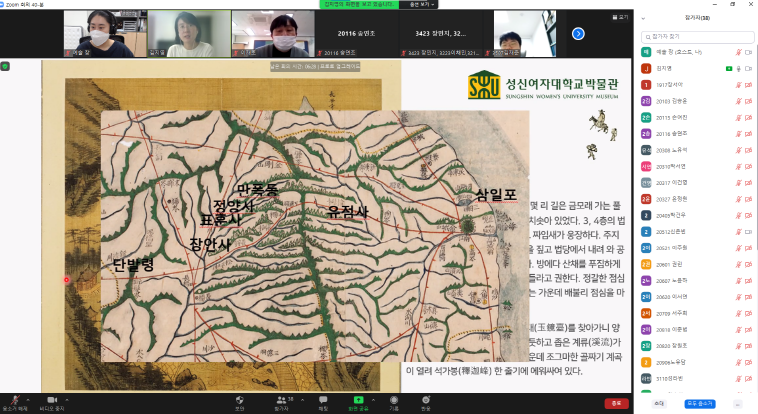The width and height of the screenshot is (758, 414).
Task: Click the video-off icon for 1917 participant
Action: tap(749, 85)
